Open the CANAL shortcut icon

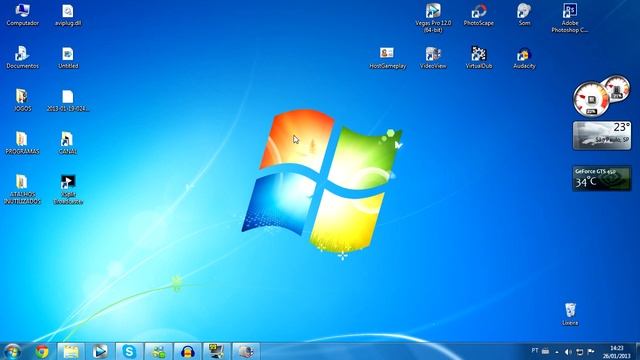pos(68,143)
